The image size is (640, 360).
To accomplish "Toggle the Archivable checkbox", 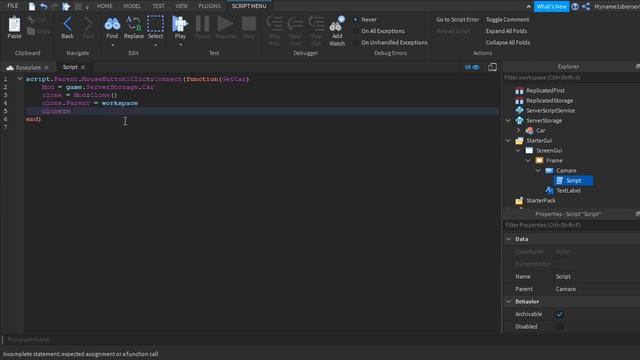I will (560, 314).
